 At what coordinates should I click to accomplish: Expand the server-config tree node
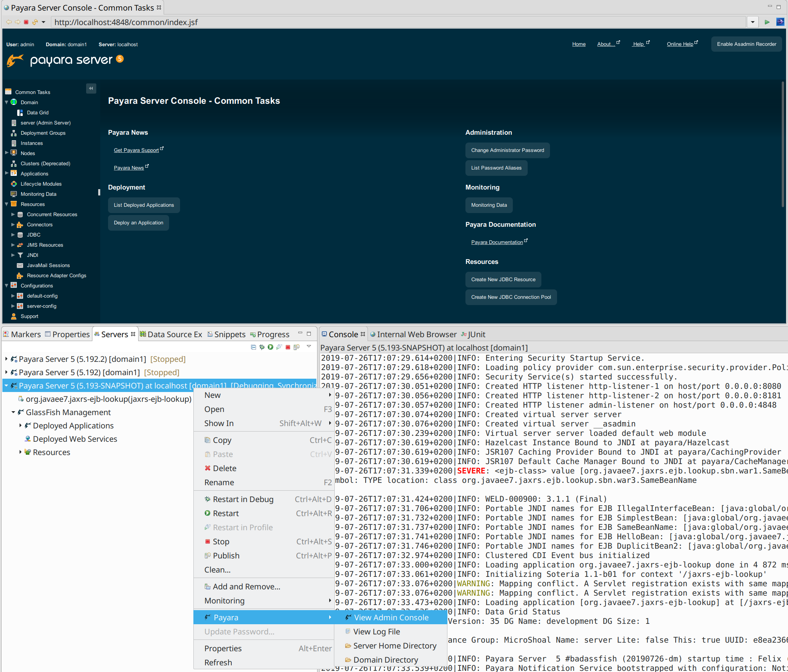[x=13, y=306]
